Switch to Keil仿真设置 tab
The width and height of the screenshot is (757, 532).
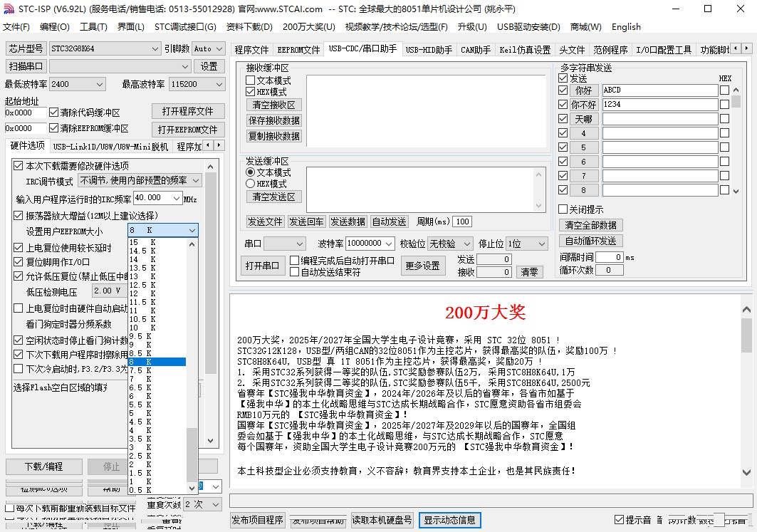pos(525,50)
